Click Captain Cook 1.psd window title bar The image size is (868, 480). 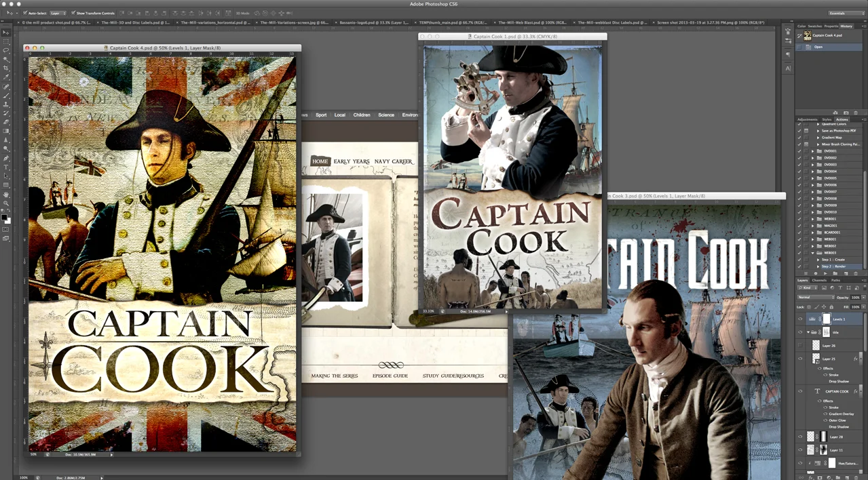point(512,37)
